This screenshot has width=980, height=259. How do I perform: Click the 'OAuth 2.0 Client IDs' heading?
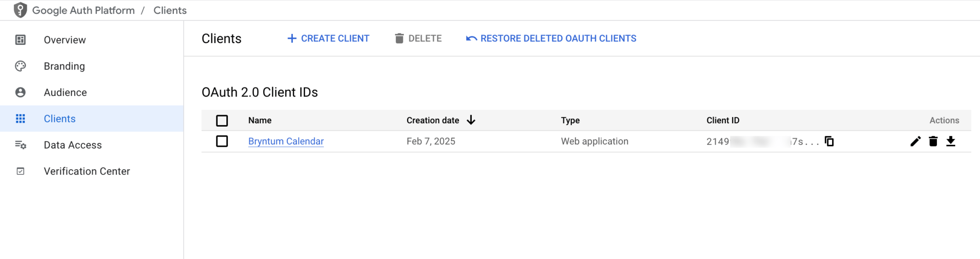click(260, 92)
